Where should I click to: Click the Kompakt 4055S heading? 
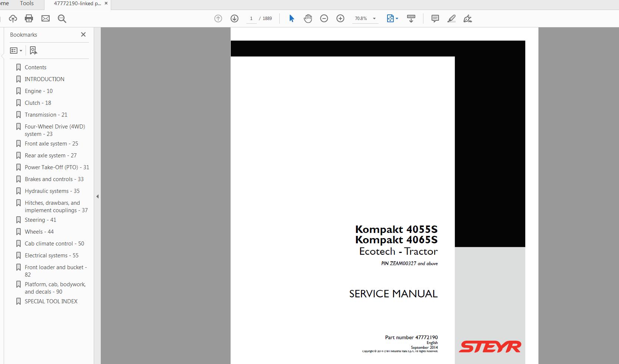point(396,229)
